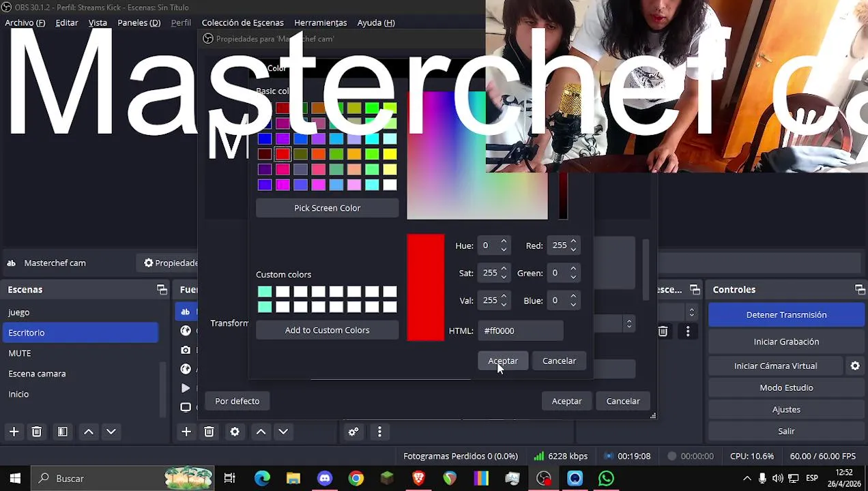Screen dimensions: 868x491
Task: Select the red basic color swatch
Action: tap(283, 154)
